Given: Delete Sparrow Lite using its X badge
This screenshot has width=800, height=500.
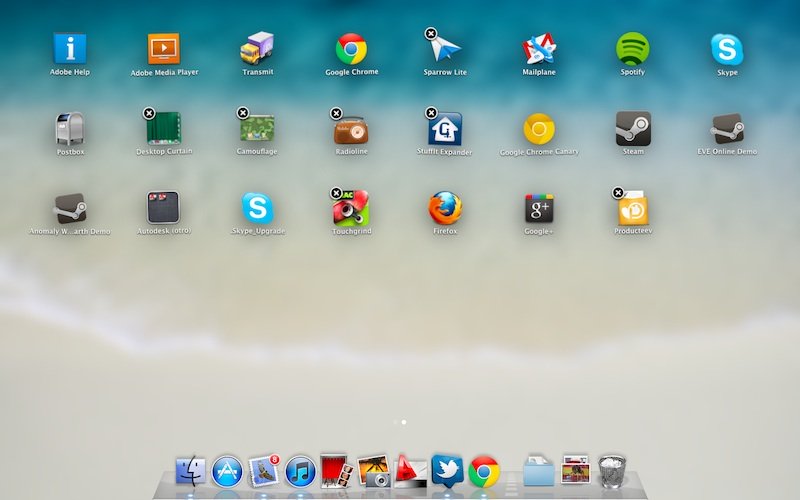Looking at the screenshot, I should coord(430,33).
